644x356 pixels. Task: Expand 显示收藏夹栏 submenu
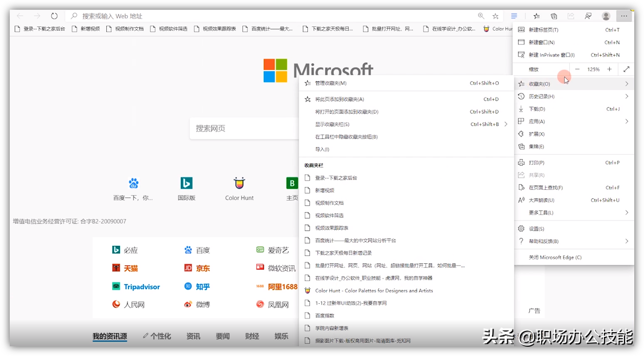[406, 124]
